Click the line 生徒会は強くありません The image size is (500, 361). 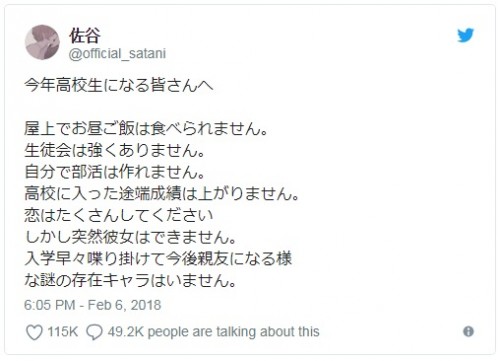114,150
